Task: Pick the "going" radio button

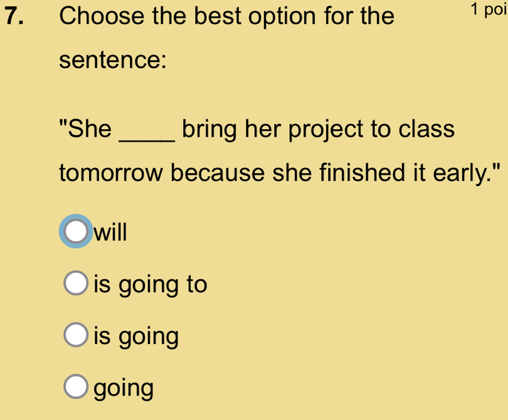Action: 77,388
